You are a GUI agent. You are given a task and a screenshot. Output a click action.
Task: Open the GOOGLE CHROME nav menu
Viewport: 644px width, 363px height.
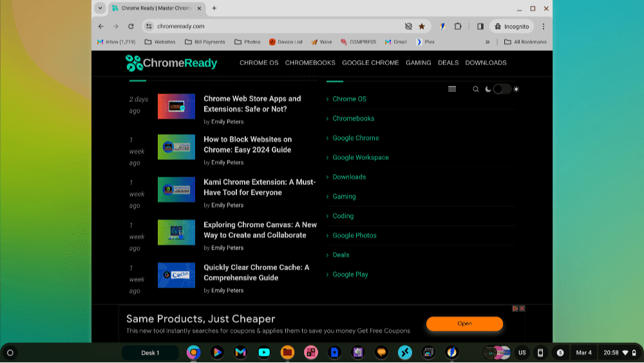point(370,63)
